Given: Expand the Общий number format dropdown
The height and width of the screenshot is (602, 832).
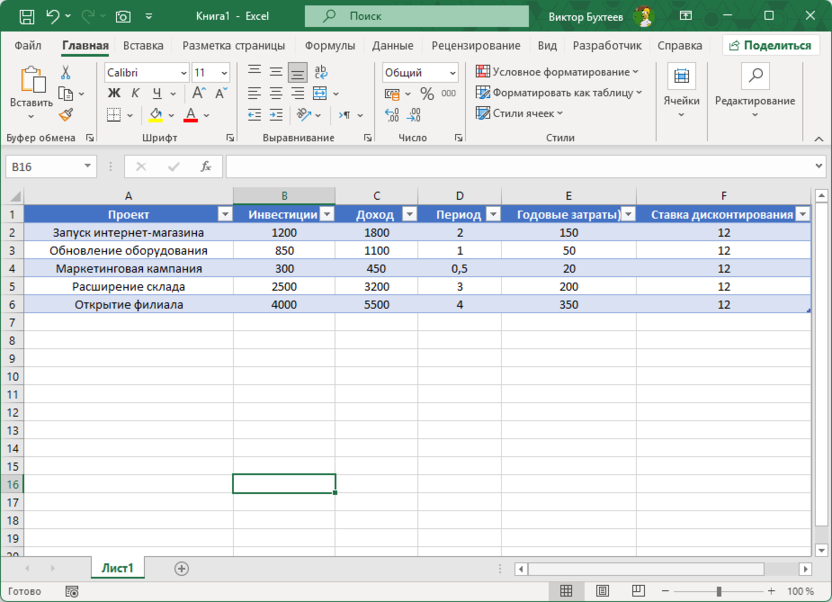Looking at the screenshot, I should coord(452,73).
